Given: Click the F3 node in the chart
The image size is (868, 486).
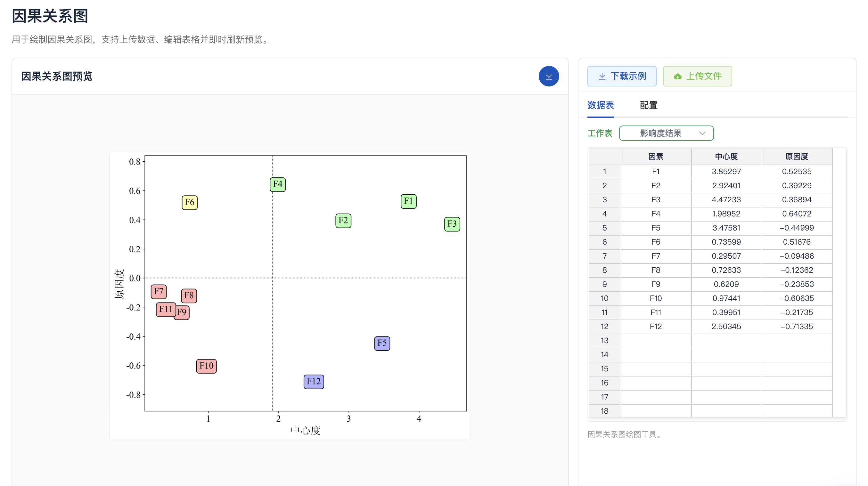Looking at the screenshot, I should point(452,224).
